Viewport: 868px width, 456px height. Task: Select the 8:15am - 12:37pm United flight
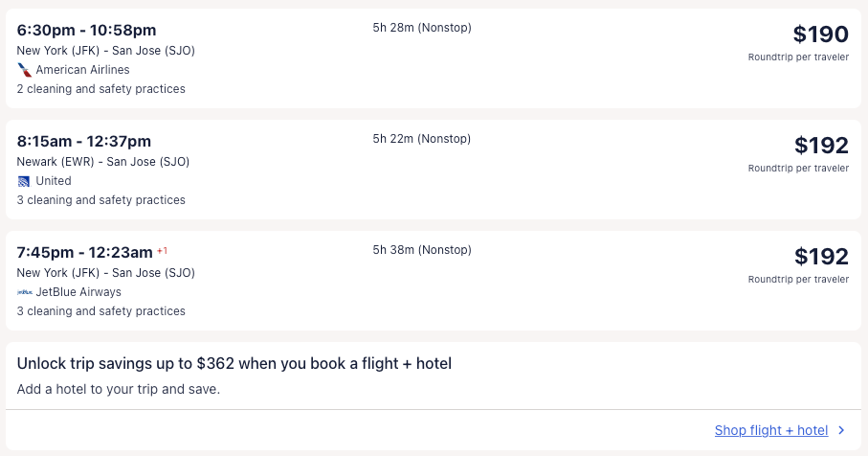pos(84,142)
